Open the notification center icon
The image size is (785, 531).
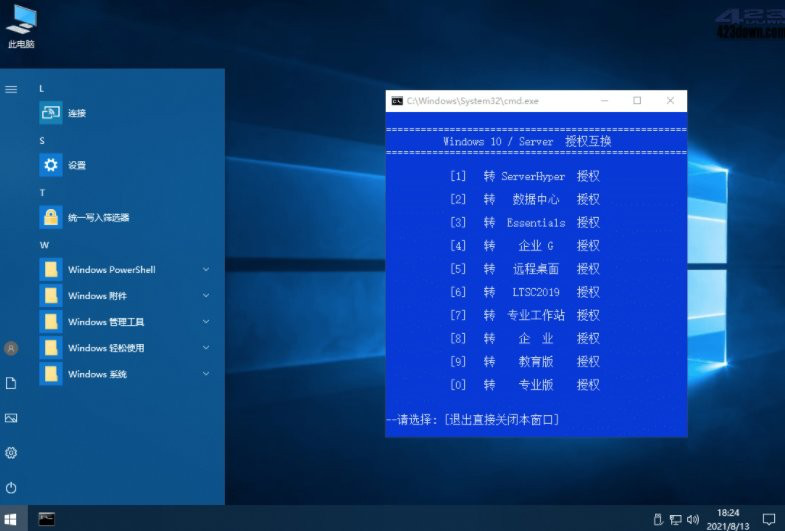[768, 519]
